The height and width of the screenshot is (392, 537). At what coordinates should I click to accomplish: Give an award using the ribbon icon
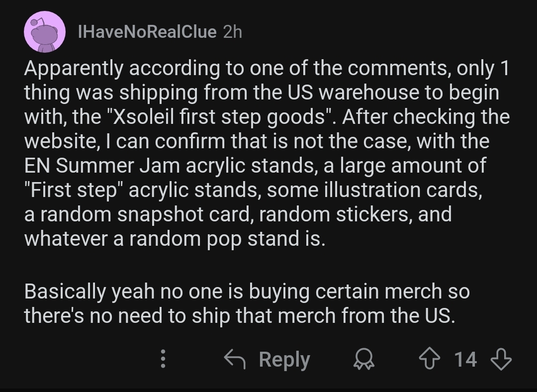363,359
